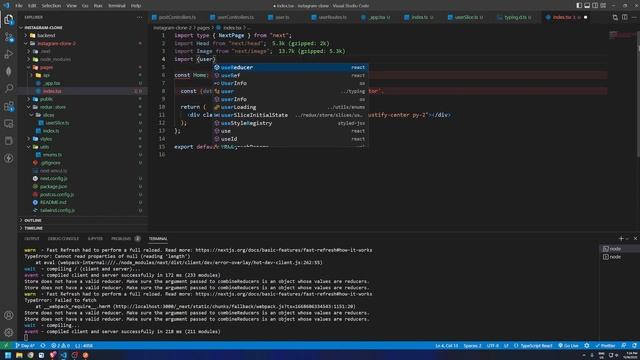Viewport: 640px width, 360px height.
Task: Toggle secondary side bar layout button
Action: point(595,6)
